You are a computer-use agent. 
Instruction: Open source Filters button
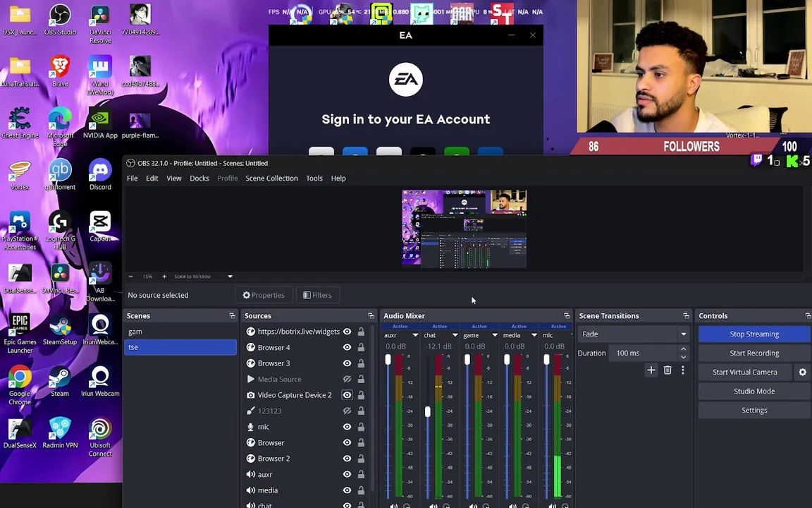tap(317, 295)
